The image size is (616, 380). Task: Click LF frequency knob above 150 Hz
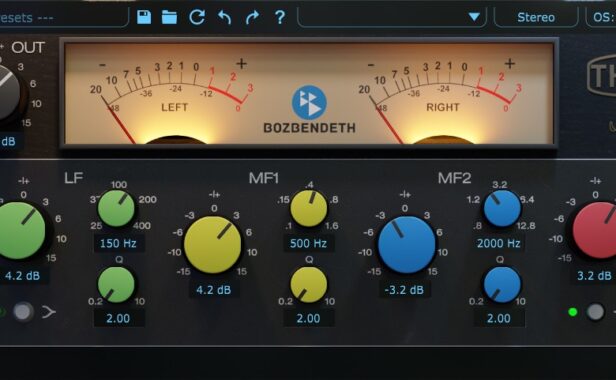pyautogui.click(x=116, y=208)
